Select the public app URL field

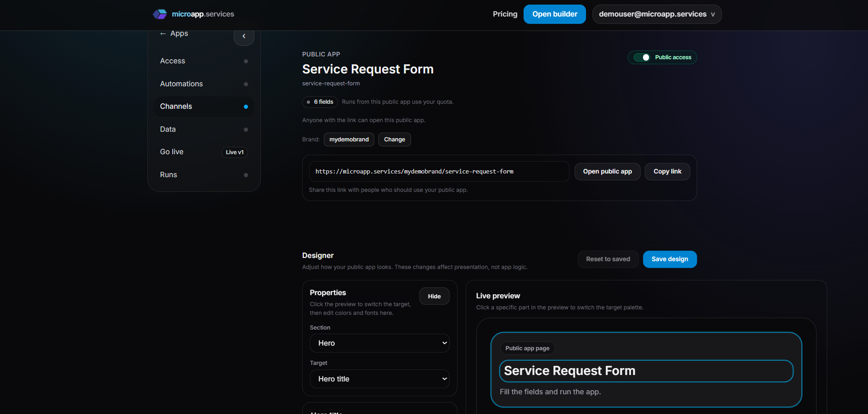439,171
